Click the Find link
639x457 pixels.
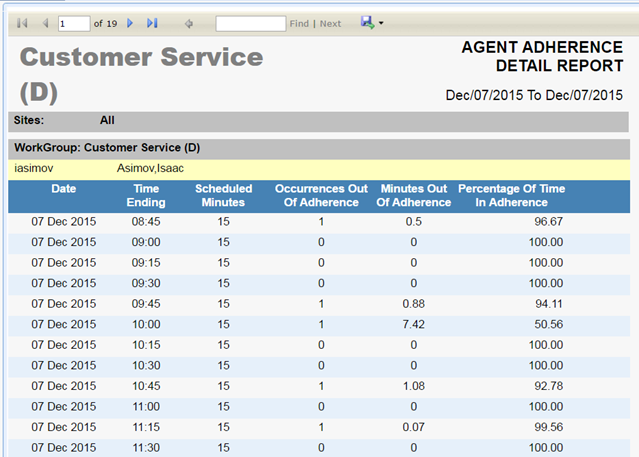[299, 23]
